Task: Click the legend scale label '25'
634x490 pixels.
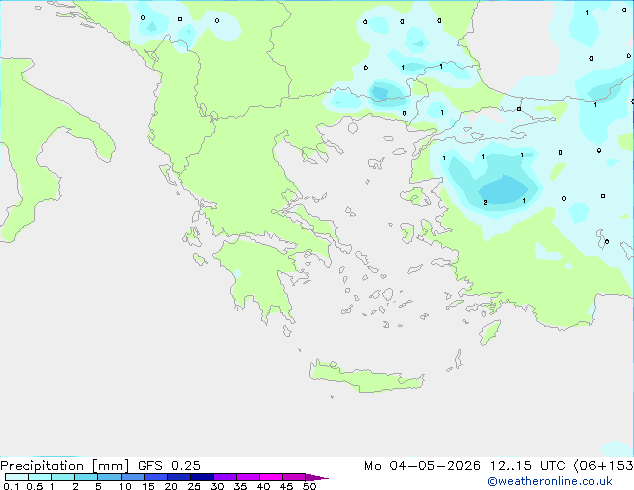Action: pyautogui.click(x=194, y=486)
